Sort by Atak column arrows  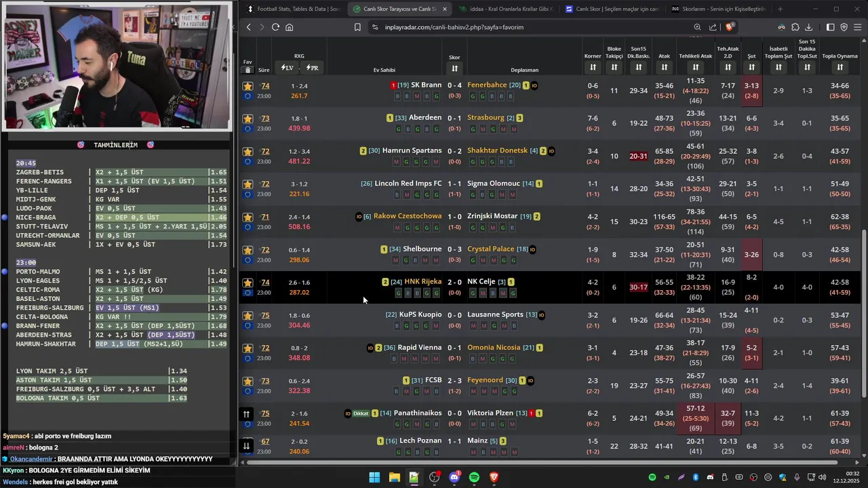664,67
